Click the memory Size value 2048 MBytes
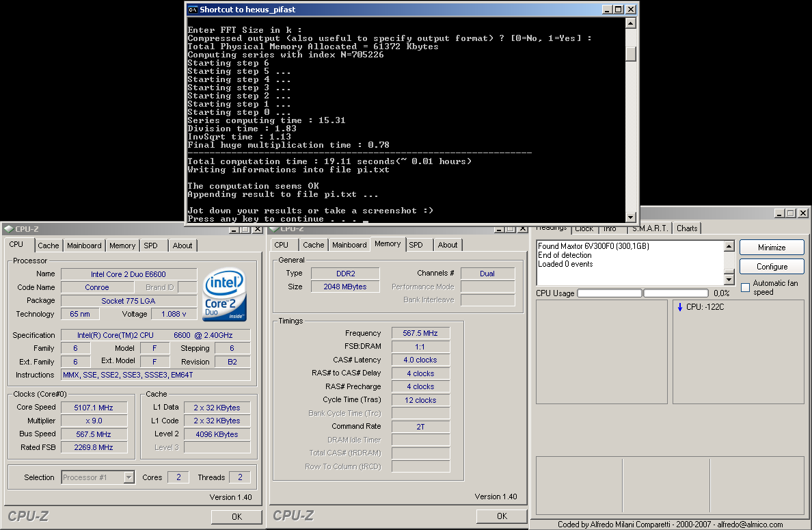 point(345,287)
